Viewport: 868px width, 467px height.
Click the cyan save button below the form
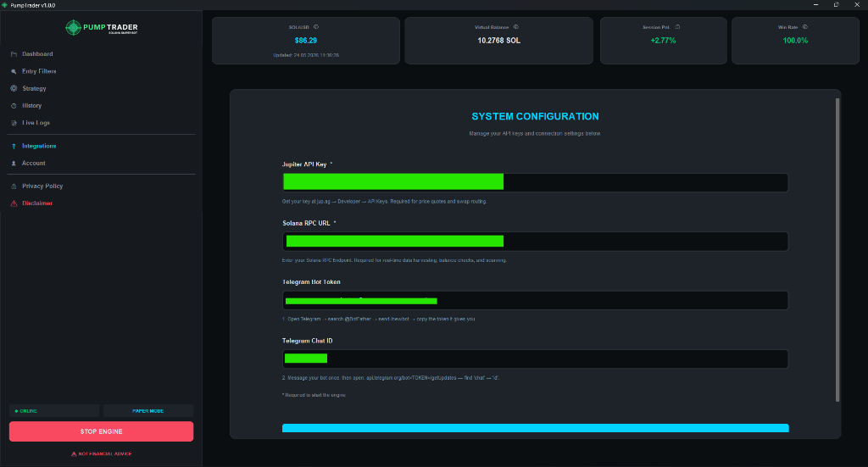(x=536, y=428)
